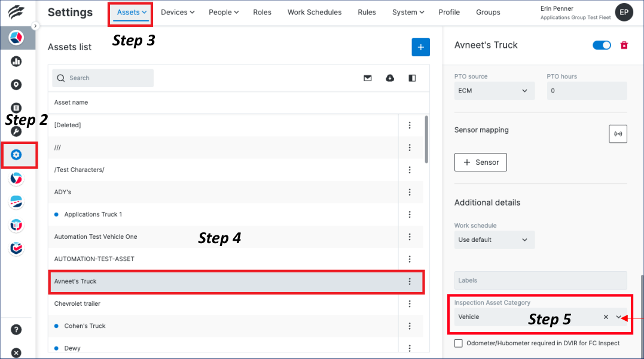Expand the Work schedule dropdown
Screen dimensions: 644x359
(x=494, y=238)
